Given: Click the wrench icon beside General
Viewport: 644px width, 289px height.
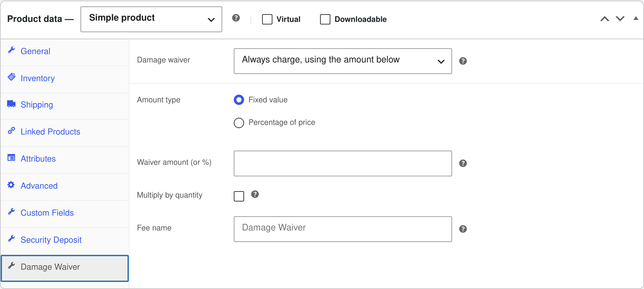Looking at the screenshot, I should point(11,50).
